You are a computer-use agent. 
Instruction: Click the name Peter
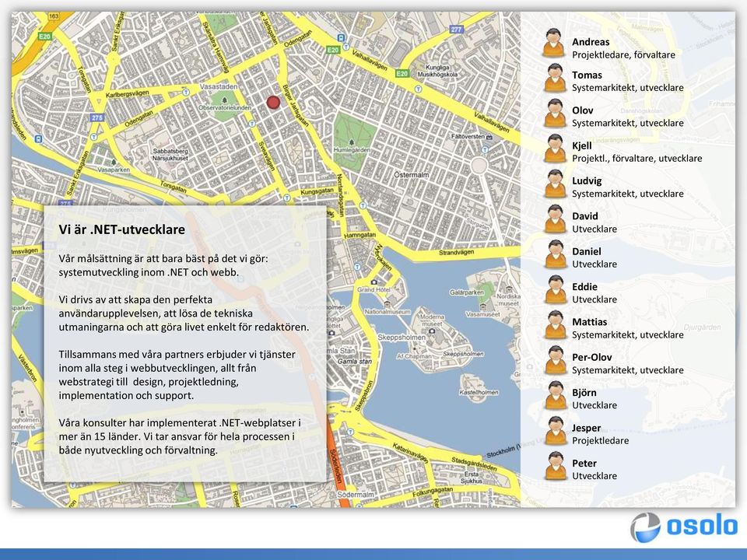[x=584, y=464]
